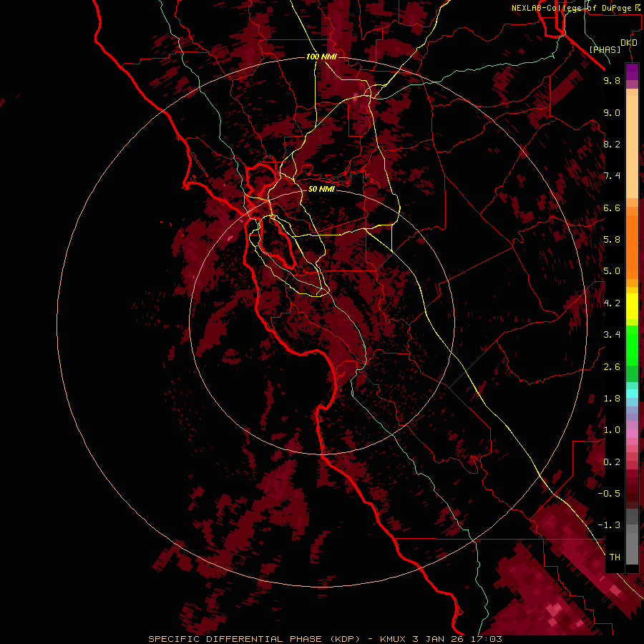Click the 5.8 value on the color scale

point(612,240)
